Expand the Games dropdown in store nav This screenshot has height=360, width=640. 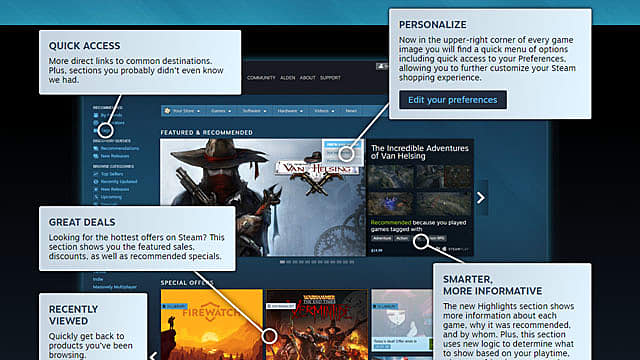(221, 111)
